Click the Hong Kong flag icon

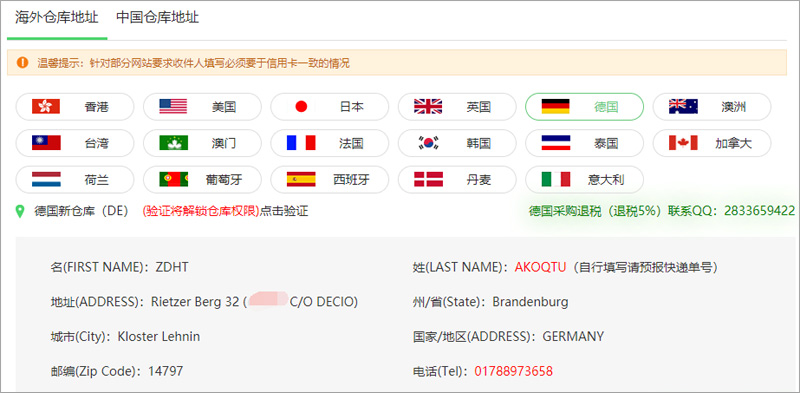pos(46,107)
